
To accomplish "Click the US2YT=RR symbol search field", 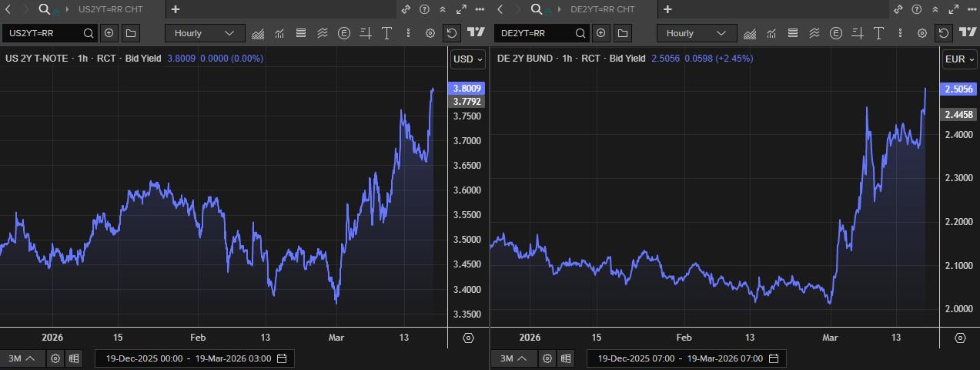I will pyautogui.click(x=42, y=33).
